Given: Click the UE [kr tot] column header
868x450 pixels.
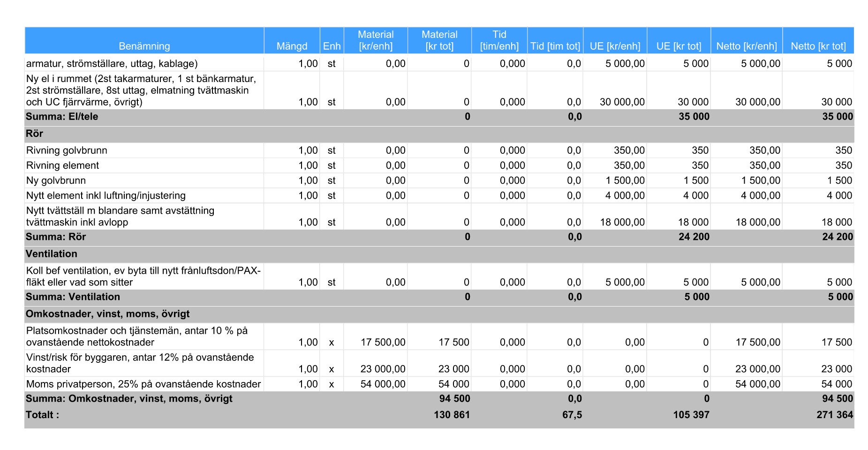Looking at the screenshot, I should click(679, 46).
